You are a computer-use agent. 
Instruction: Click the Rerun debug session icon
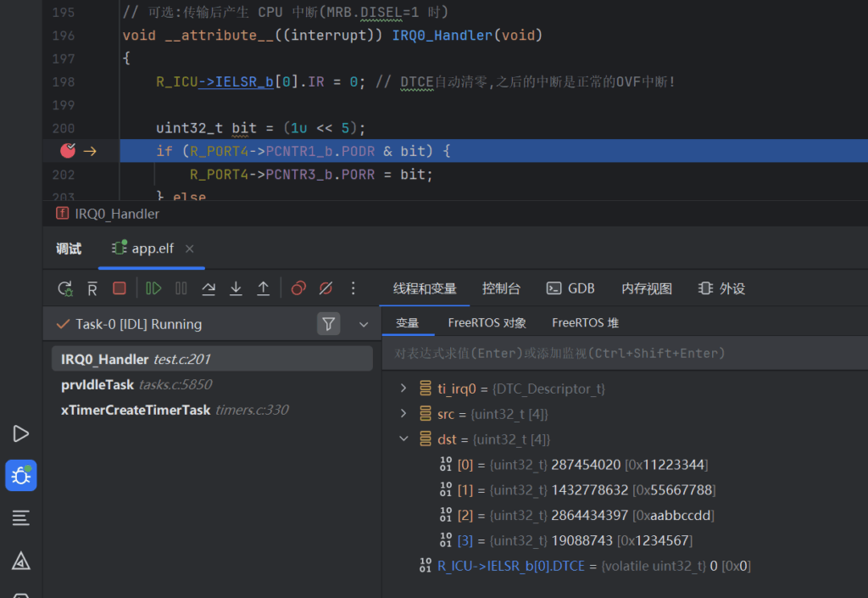[x=65, y=288]
